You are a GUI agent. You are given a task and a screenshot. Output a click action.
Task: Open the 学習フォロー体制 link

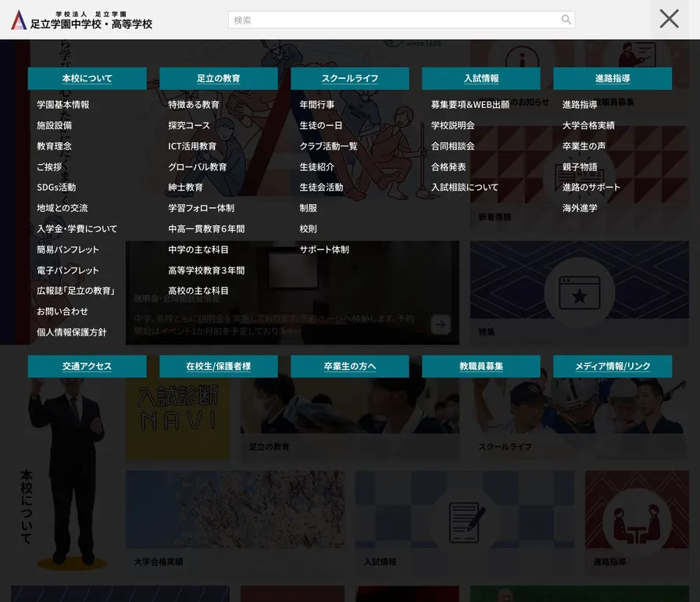[x=201, y=208]
